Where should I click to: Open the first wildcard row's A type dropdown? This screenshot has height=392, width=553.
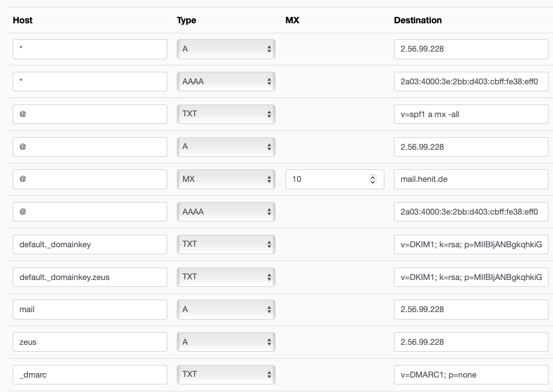(x=226, y=49)
